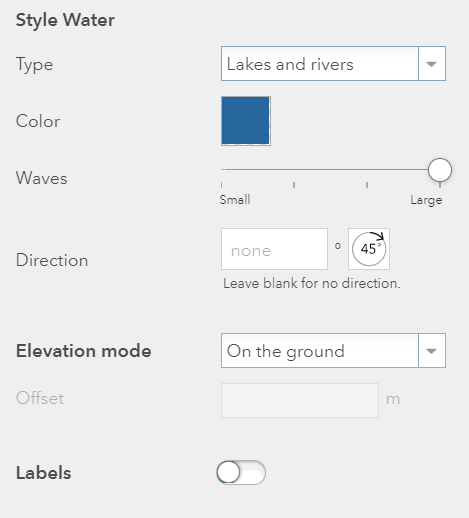Click the Style Water heading

click(x=65, y=20)
